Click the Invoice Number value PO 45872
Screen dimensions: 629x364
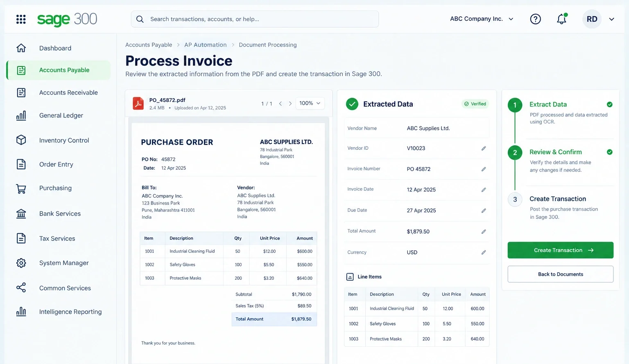[419, 169]
